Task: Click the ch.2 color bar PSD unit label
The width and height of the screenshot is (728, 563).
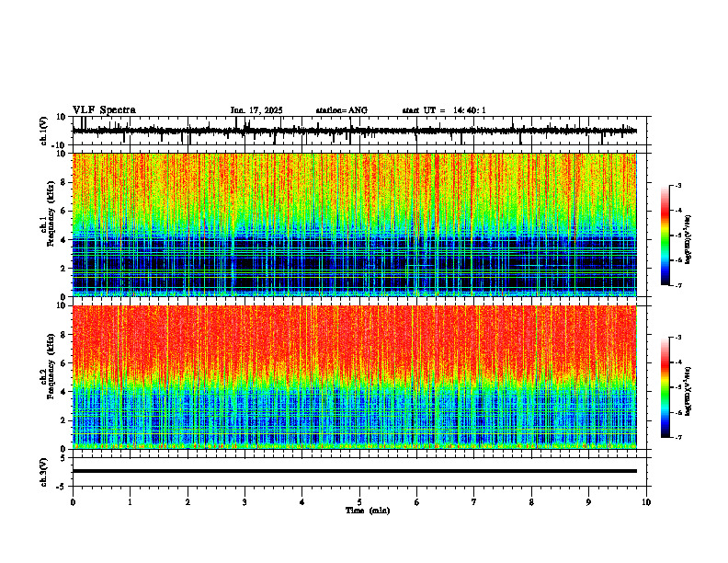Action: point(688,391)
